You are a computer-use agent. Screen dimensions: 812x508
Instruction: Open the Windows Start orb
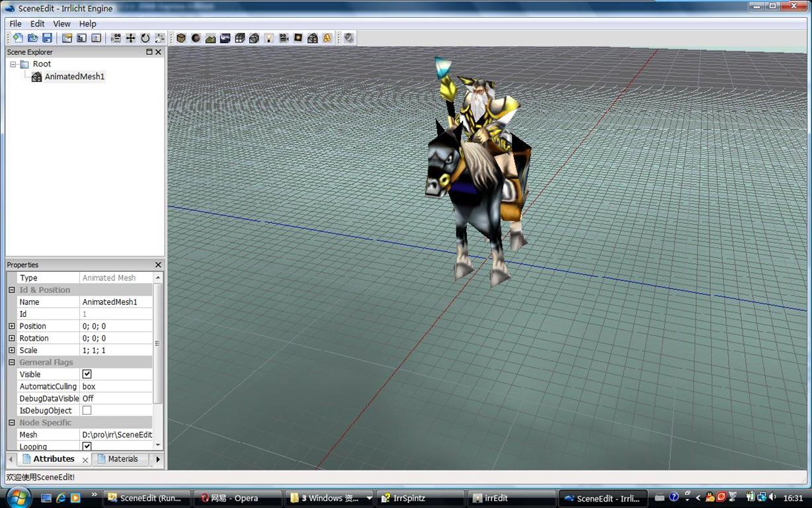pos(18,497)
